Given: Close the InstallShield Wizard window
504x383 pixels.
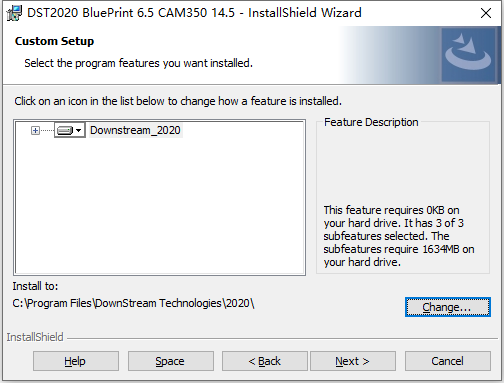Looking at the screenshot, I should [x=486, y=13].
